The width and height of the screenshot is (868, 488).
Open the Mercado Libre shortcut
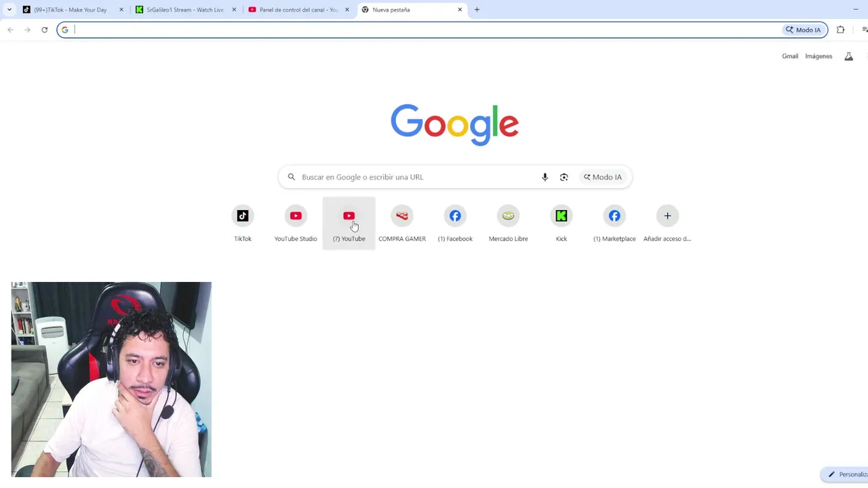pyautogui.click(x=508, y=223)
